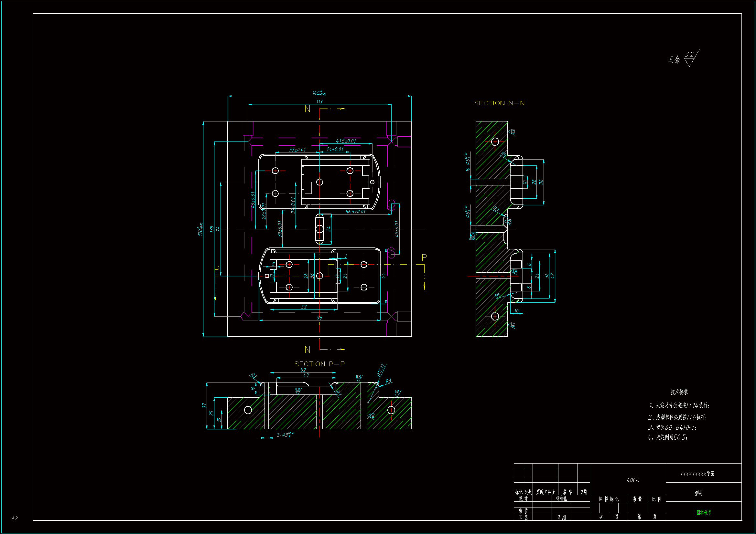
Task: Select the 40CR material text
Action: coord(633,480)
